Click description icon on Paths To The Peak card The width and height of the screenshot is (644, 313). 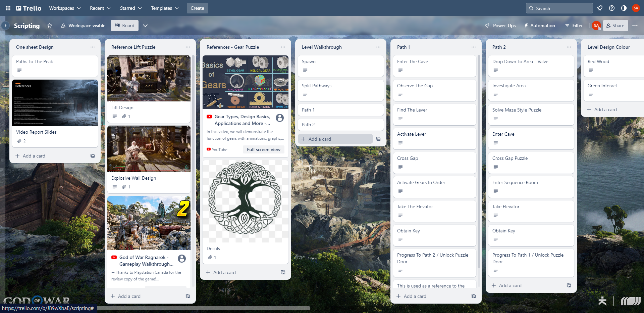pyautogui.click(x=19, y=70)
